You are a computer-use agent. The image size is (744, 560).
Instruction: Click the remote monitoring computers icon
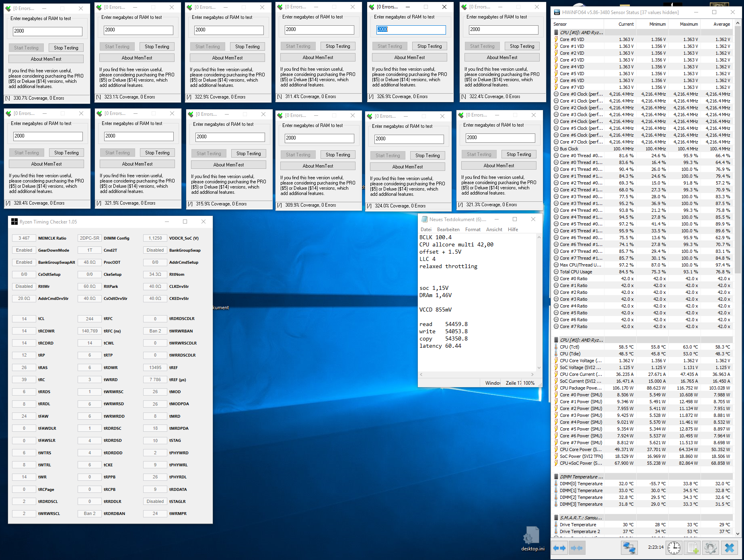(x=629, y=548)
